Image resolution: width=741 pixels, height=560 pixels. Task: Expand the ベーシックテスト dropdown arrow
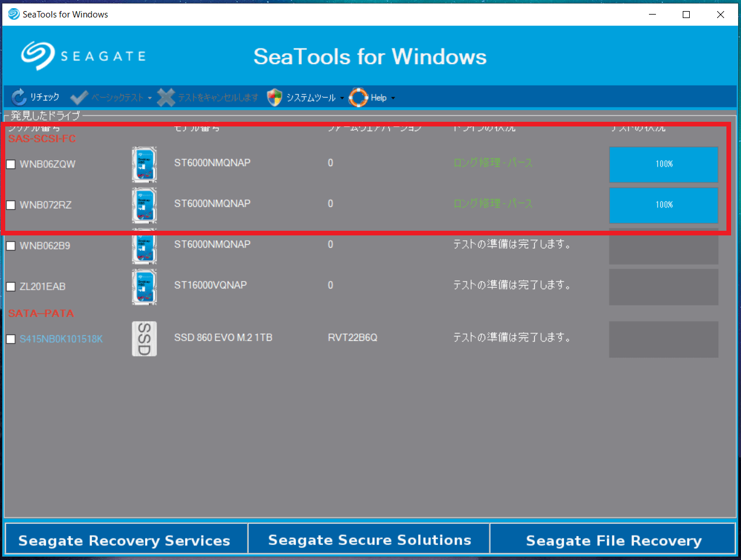tap(150, 98)
